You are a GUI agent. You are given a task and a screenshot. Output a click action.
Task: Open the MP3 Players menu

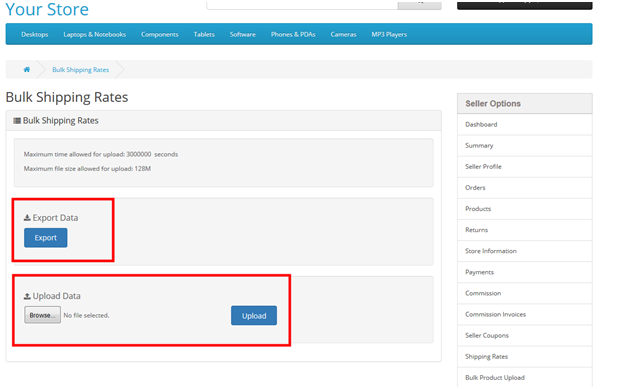pyautogui.click(x=389, y=34)
